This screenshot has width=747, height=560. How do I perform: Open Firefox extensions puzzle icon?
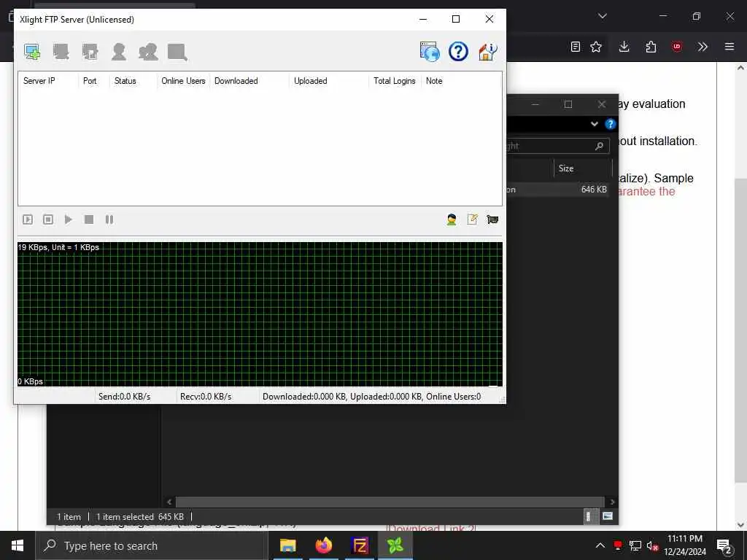651,47
